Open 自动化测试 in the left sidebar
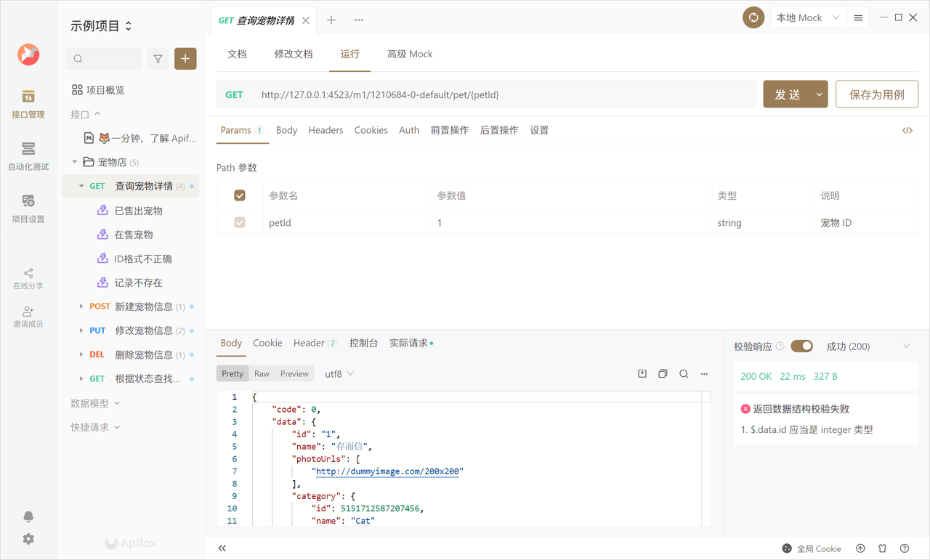The width and height of the screenshot is (930, 560). [28, 157]
